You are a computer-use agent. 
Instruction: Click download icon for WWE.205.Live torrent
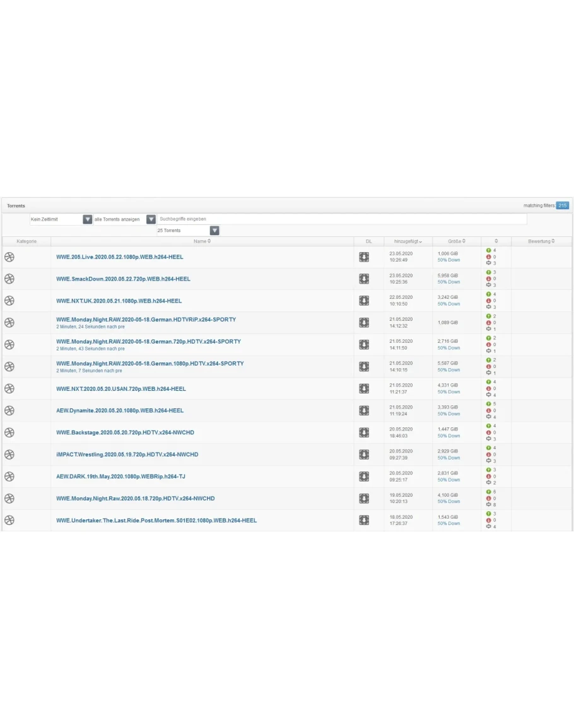point(364,257)
